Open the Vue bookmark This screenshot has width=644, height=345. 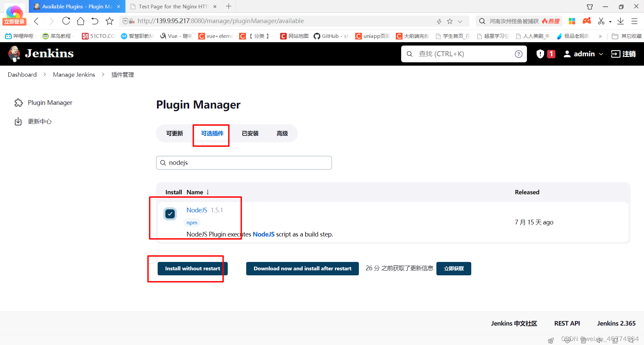[x=176, y=36]
